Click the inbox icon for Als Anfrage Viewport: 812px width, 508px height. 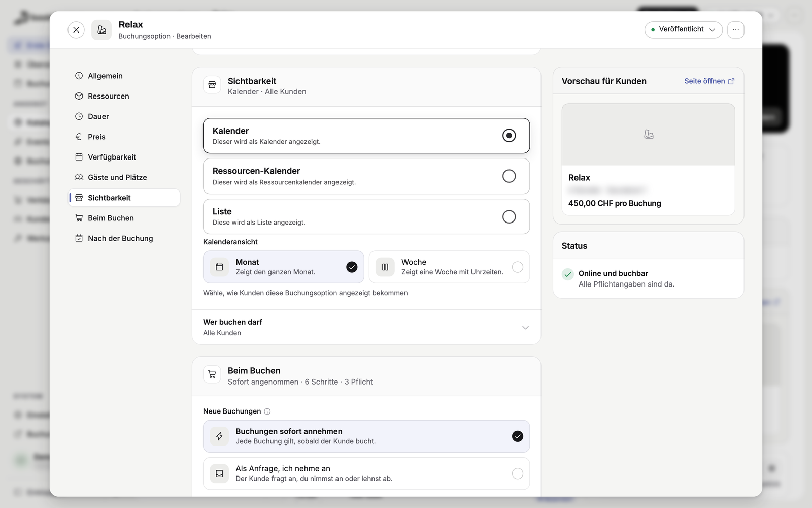click(x=219, y=473)
